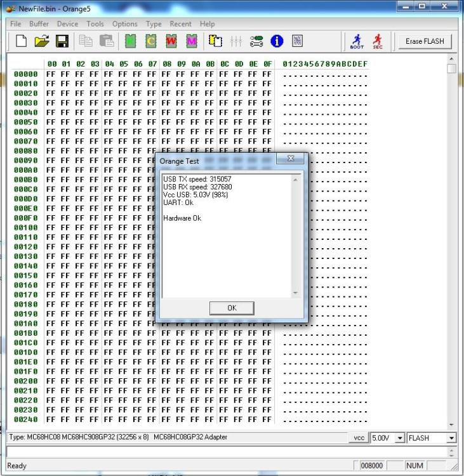The image size is (464, 476).
Task: Click 'USB TX speed: 315057' line
Action: tap(197, 179)
